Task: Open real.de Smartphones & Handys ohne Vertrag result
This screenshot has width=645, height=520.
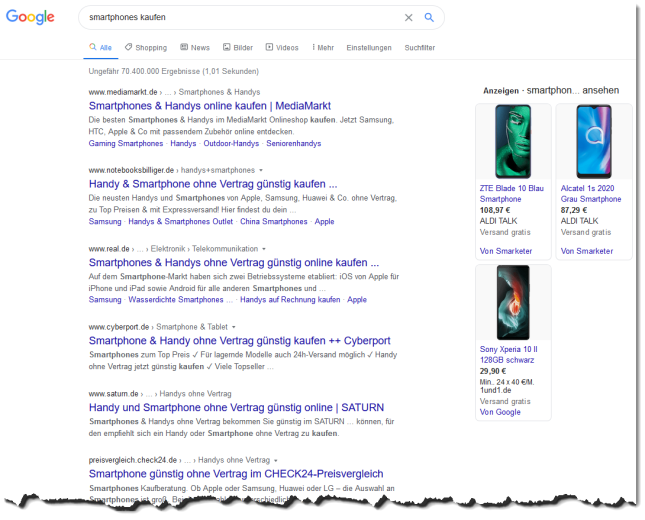Action: point(234,262)
